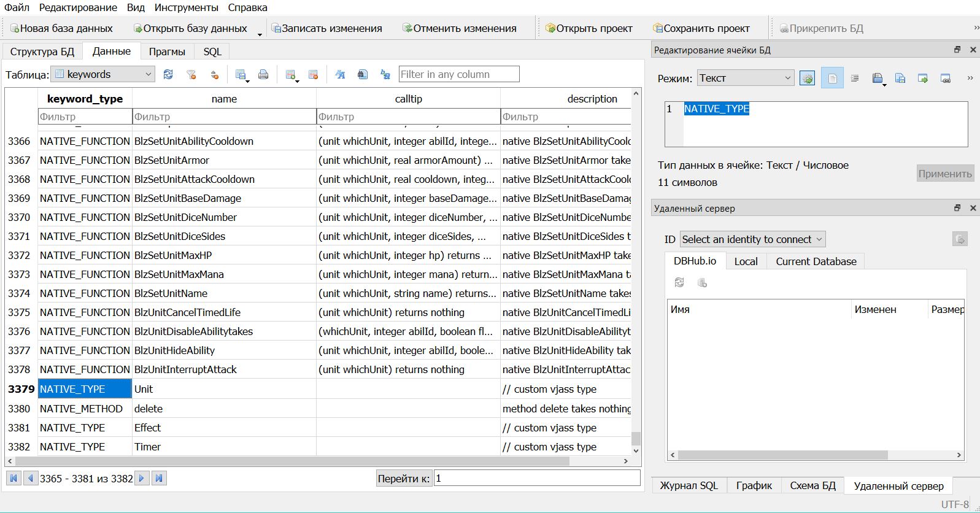Refresh the keywords table data

point(168,74)
